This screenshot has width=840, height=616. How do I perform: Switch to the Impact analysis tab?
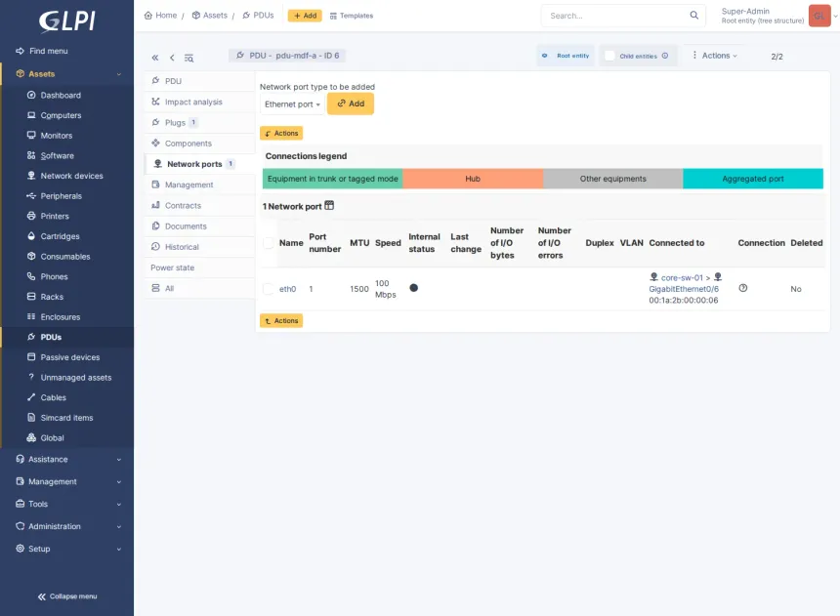tap(199, 102)
